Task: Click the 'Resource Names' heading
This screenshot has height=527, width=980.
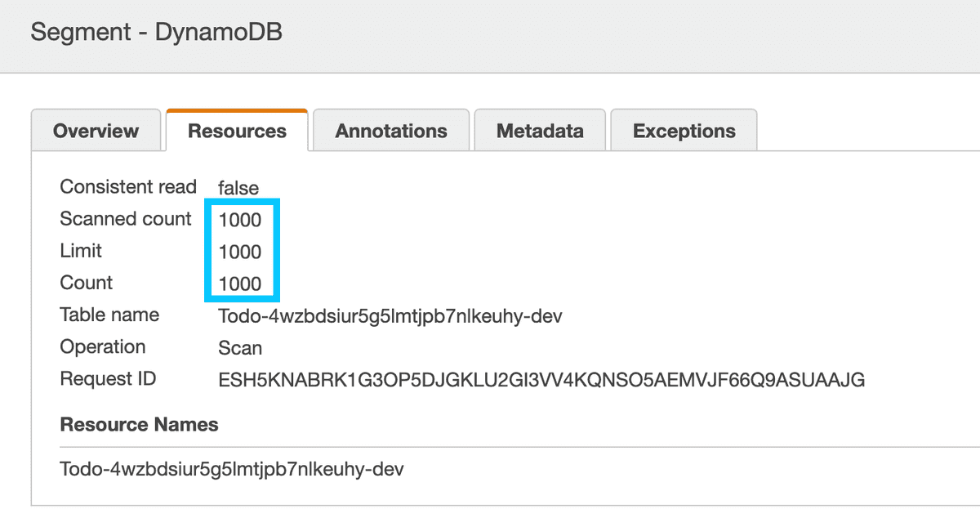Action: pos(140,425)
